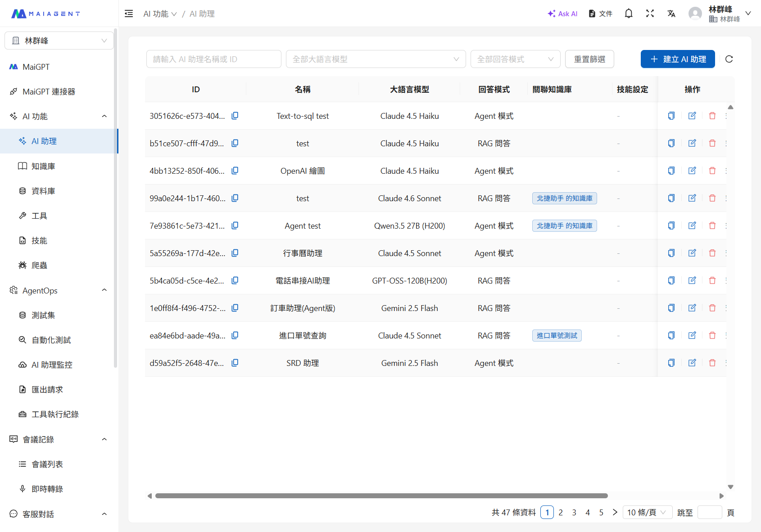Edit the 行事曆助理 assistant
761x532 pixels.
[692, 253]
